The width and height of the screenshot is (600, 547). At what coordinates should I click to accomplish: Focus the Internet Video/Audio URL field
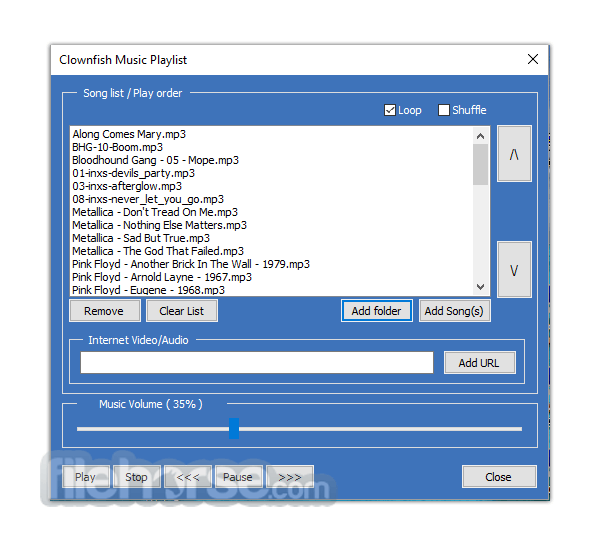coord(257,362)
